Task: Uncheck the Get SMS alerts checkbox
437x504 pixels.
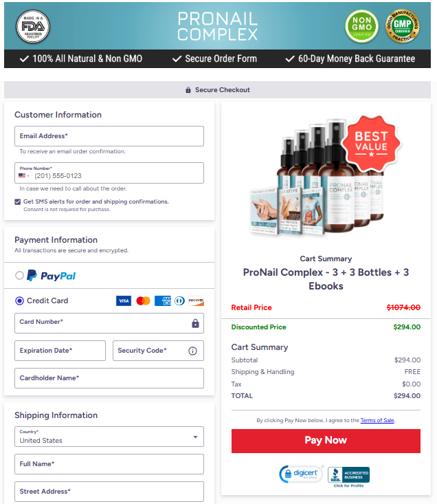Action: pyautogui.click(x=18, y=201)
